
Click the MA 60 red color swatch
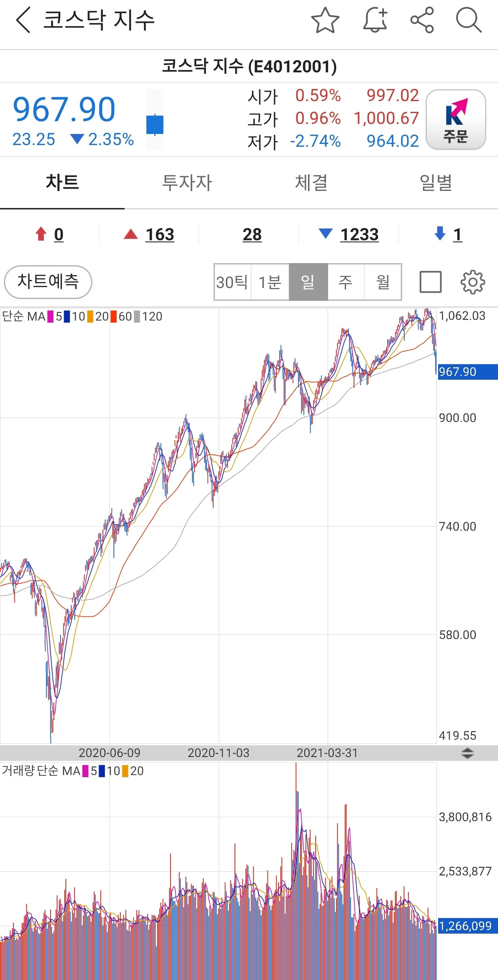pyautogui.click(x=114, y=316)
